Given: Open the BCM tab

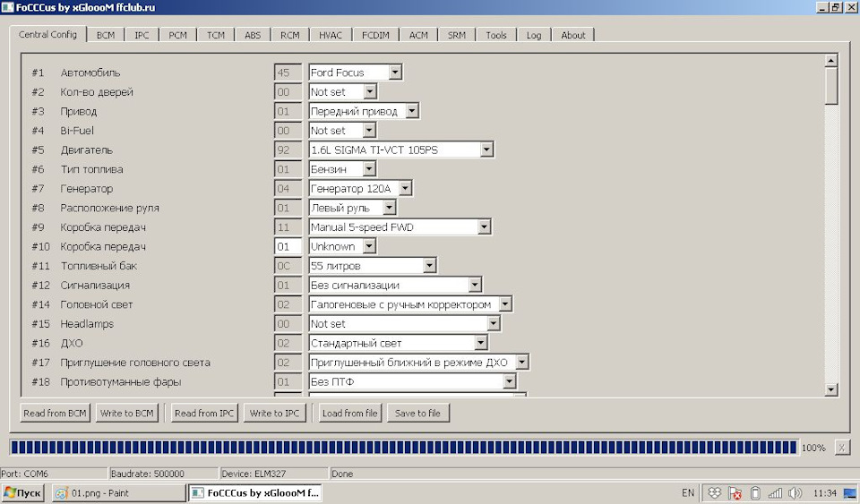Looking at the screenshot, I should coord(106,35).
